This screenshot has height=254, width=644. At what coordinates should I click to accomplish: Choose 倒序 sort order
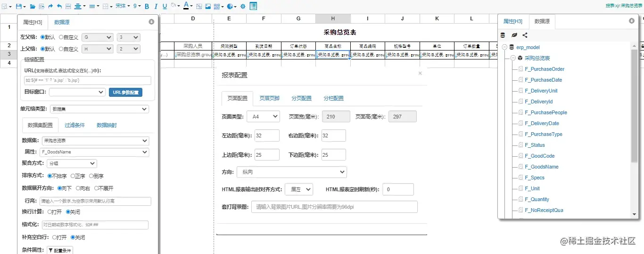pyautogui.click(x=91, y=176)
